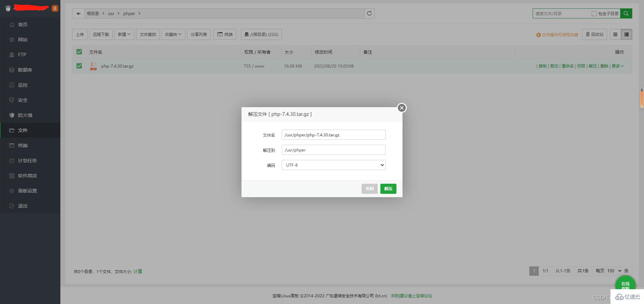The image size is (644, 304).
Task: Click the 解压到 path input field
Action: tap(334, 150)
